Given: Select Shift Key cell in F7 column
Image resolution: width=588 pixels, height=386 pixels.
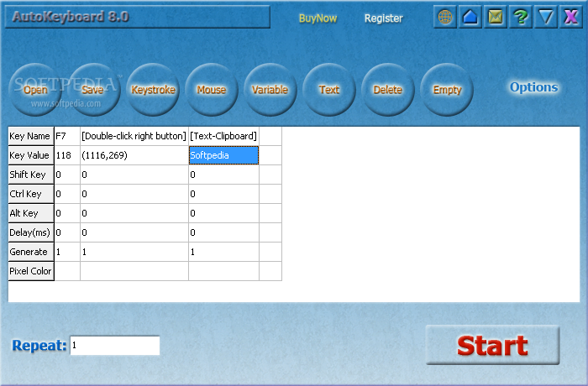Looking at the screenshot, I should (67, 175).
